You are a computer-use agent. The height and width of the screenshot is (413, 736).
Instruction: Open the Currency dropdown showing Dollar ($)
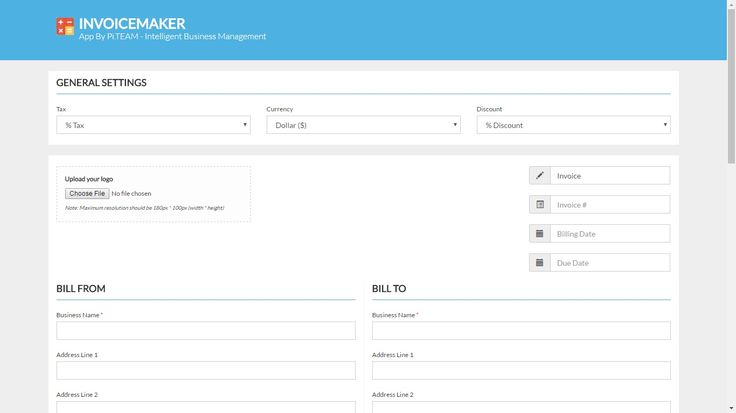tap(363, 125)
